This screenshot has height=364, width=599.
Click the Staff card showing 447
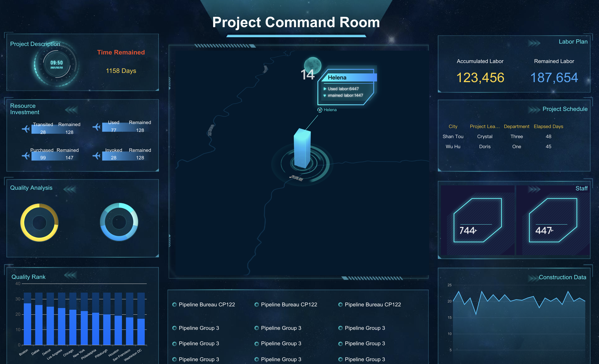point(553,220)
